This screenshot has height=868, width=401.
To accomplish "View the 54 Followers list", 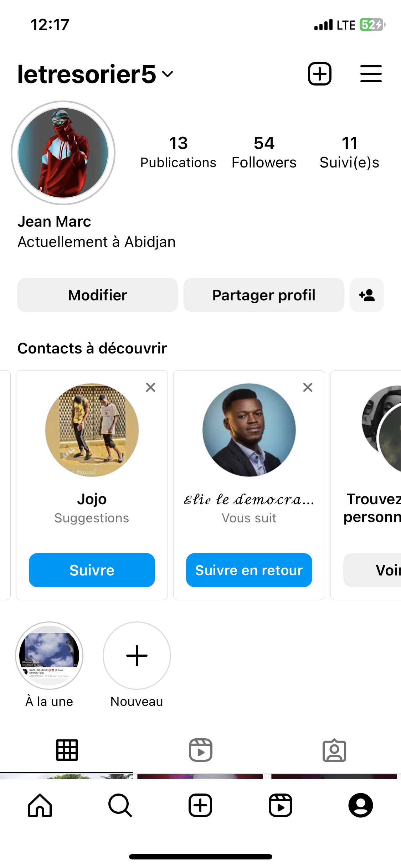I will 264,152.
